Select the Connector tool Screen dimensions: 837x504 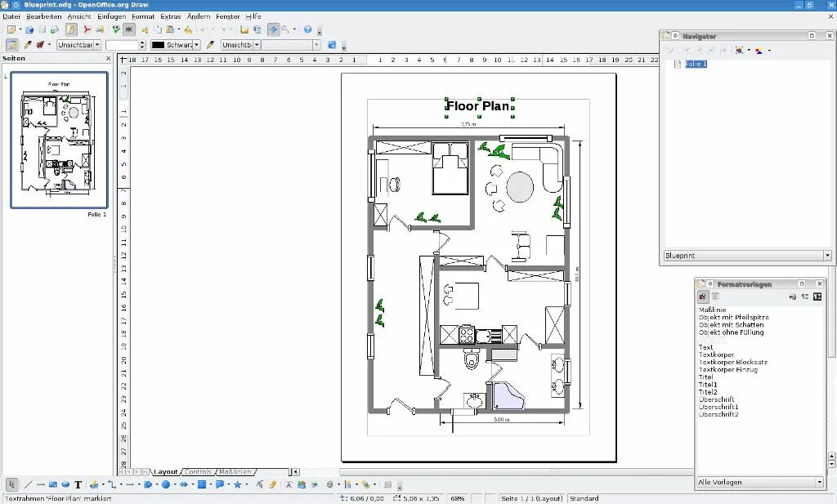[111, 484]
